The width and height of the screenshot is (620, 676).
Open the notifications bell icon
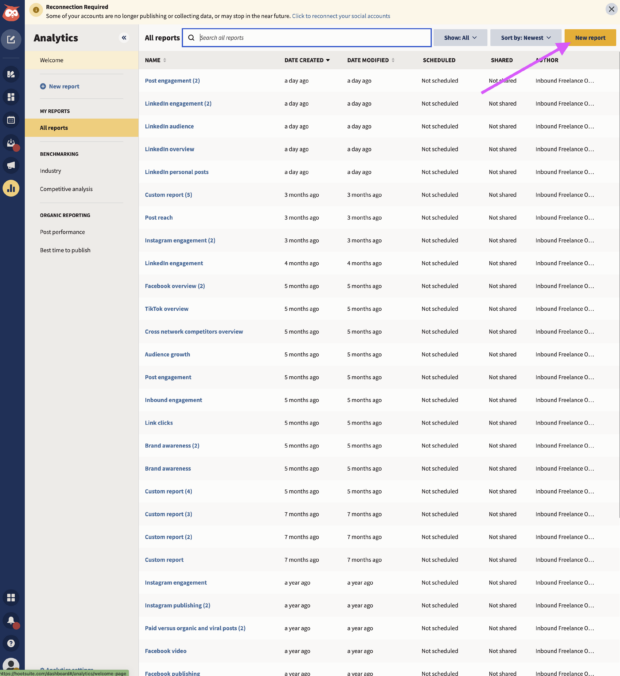click(11, 621)
